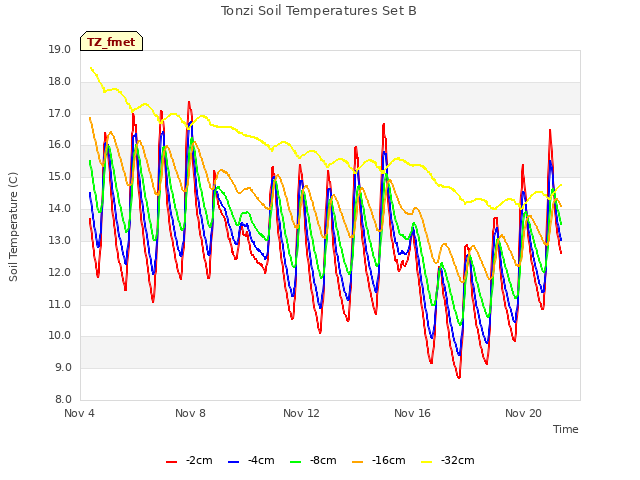The image size is (640, 480).
Task: Click the Soil Temperature (C) axis label
Action: pos(13,227)
